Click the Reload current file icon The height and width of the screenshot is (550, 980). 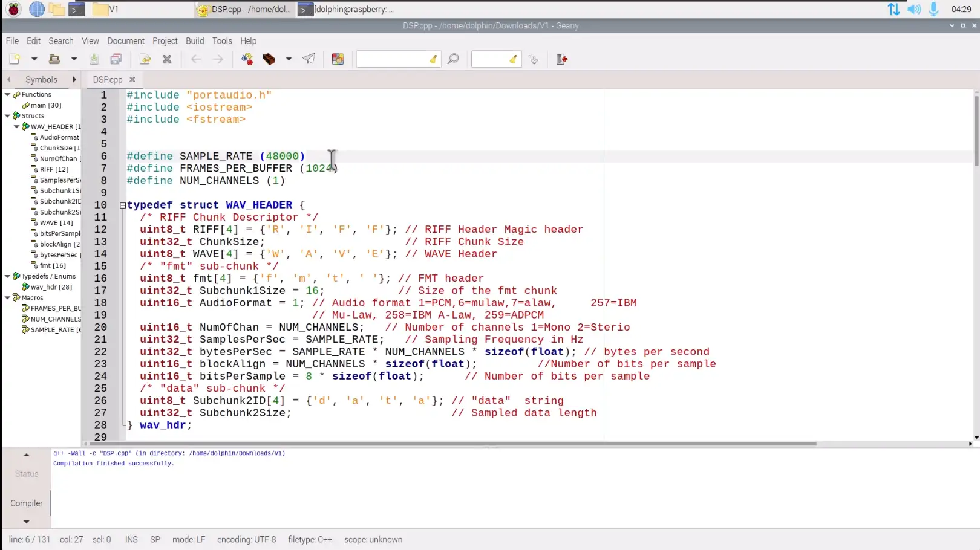tap(145, 59)
